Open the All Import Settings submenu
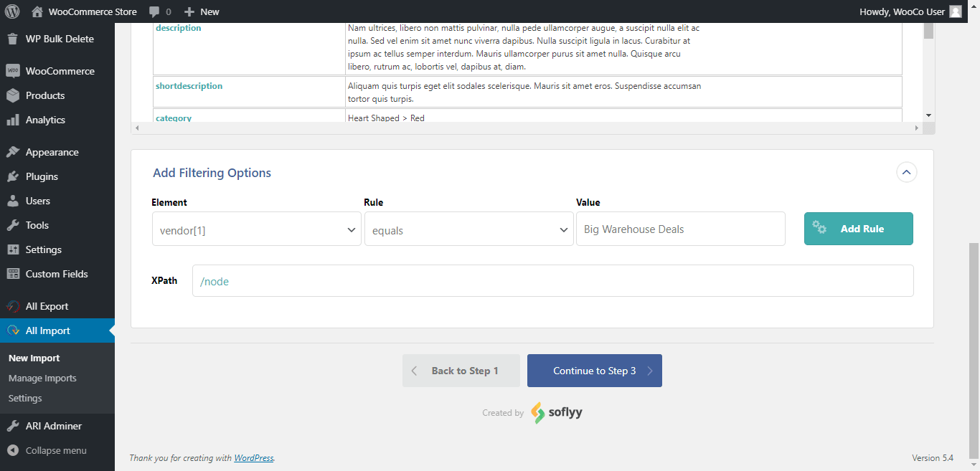This screenshot has height=471, width=980. (x=25, y=398)
